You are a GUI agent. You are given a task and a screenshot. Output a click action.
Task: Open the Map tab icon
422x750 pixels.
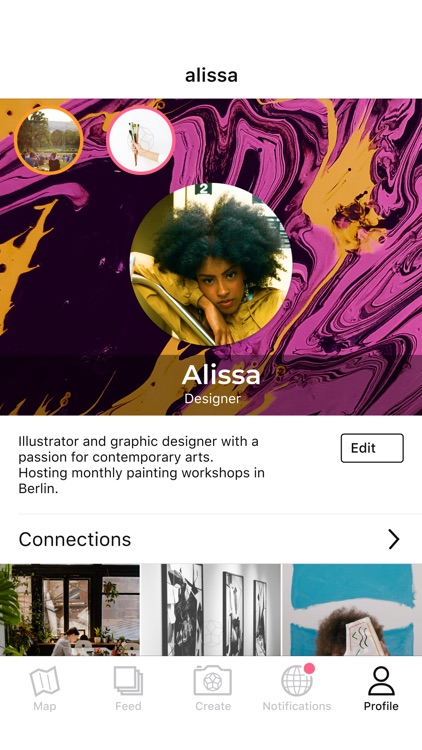point(44,681)
